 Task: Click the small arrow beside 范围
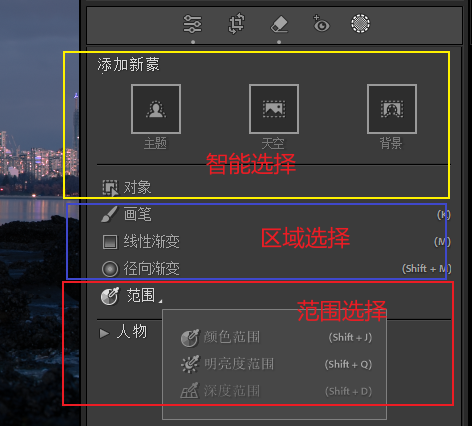tap(160, 301)
